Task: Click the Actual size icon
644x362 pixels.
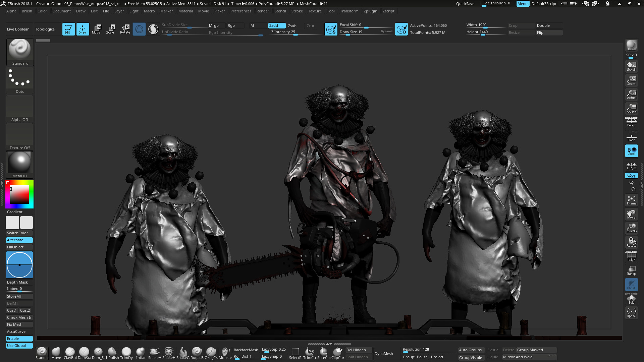Action: pyautogui.click(x=631, y=94)
